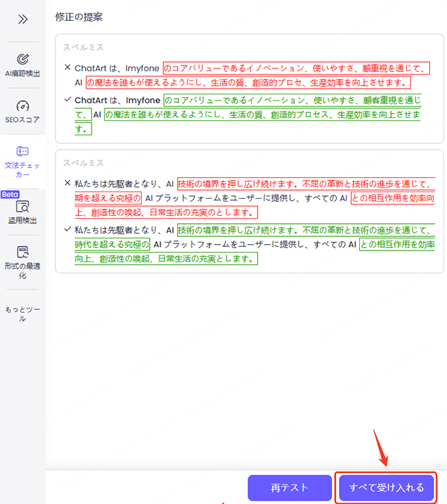The image size is (447, 504).
Task: Select the 形式の最適化 sidebar label
Action: [x=22, y=271]
